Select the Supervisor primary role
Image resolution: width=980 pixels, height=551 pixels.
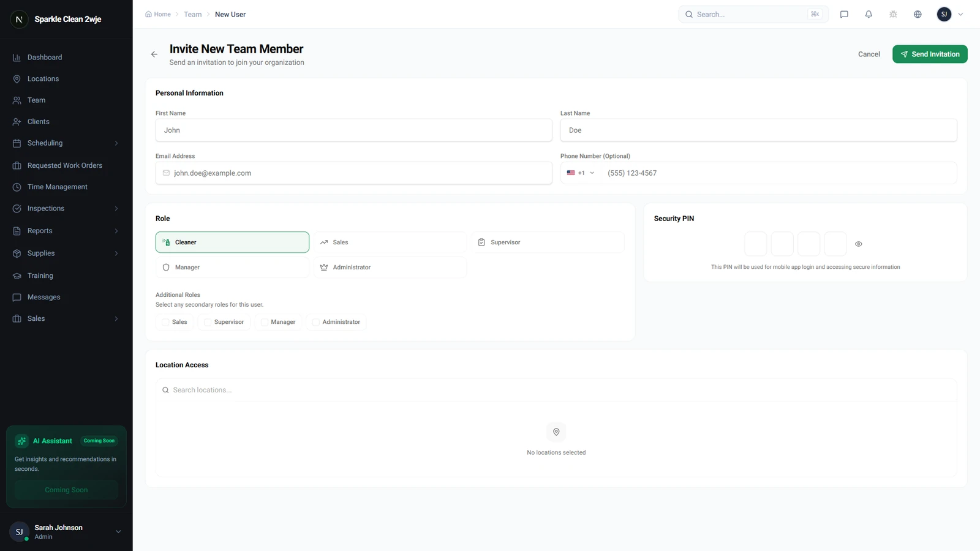[x=548, y=242]
